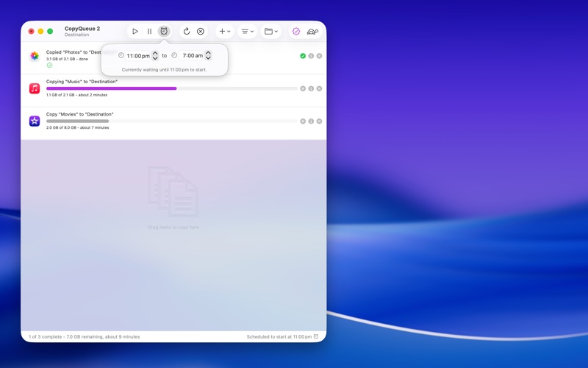Click the alarm icon in status bar

point(316,336)
